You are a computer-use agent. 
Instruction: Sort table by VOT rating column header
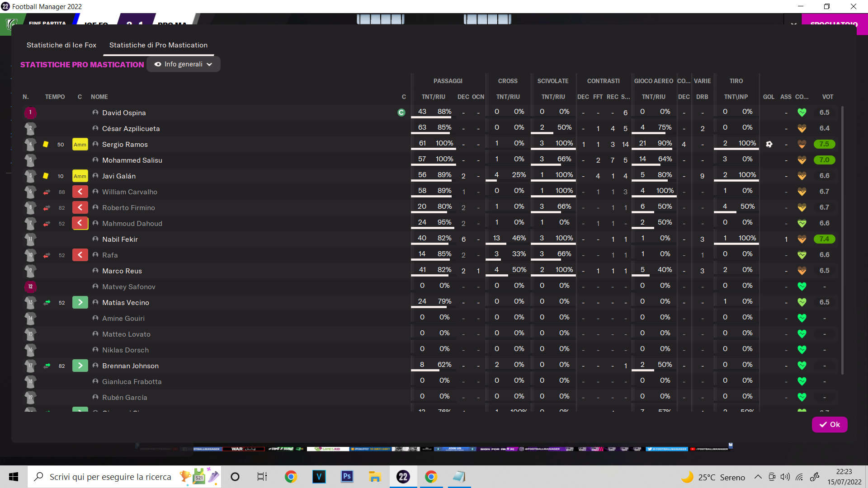tap(828, 97)
